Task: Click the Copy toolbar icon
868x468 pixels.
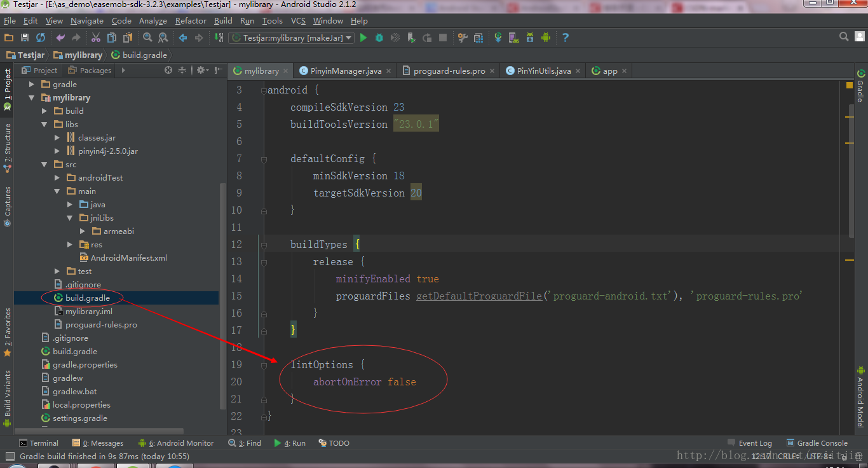Action: tap(112, 38)
